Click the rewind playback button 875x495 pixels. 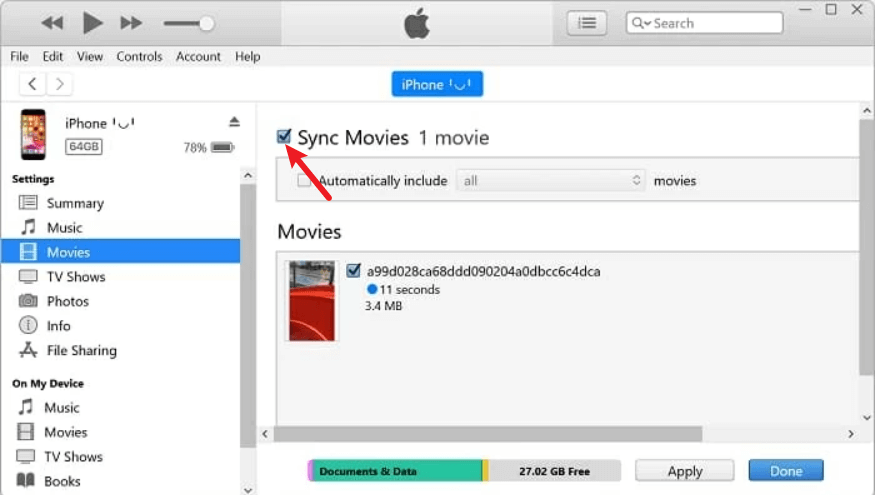coord(52,23)
